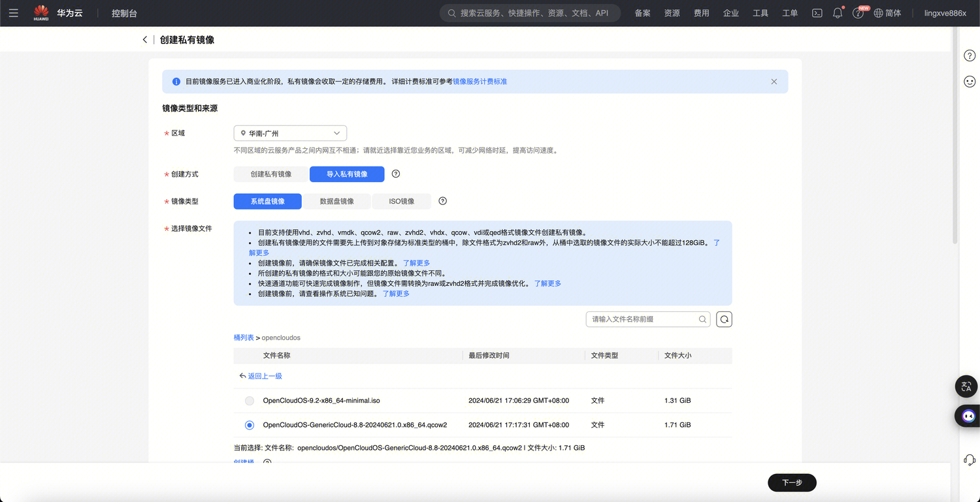The width and height of the screenshot is (980, 502).
Task: Open 了解更多 about fast channel optimization
Action: click(547, 283)
